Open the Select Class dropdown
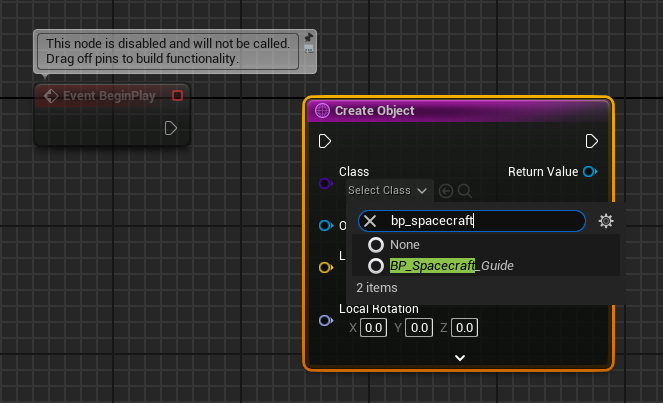The height and width of the screenshot is (403, 663). [x=386, y=190]
